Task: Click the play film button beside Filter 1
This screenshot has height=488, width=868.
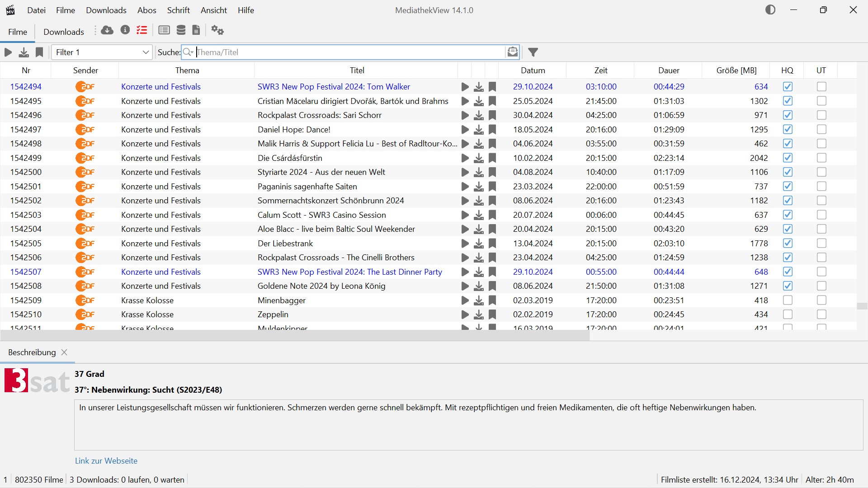Action: coord(8,52)
